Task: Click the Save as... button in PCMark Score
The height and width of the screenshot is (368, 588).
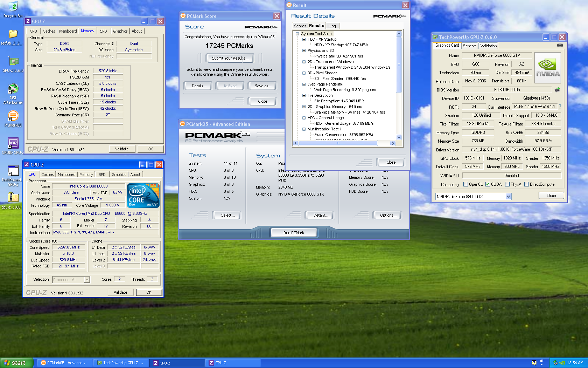Action: coord(263,86)
